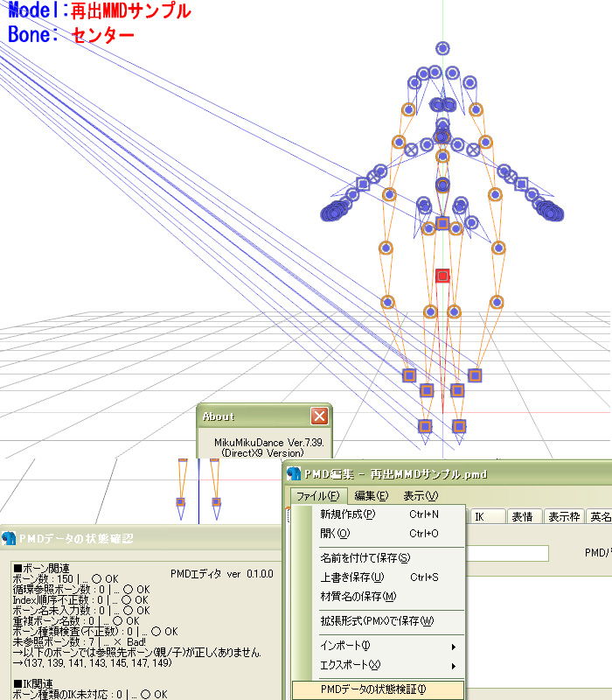Image resolution: width=612 pixels, height=700 pixels.
Task: Switch to the 表情 tab
Action: (524, 516)
